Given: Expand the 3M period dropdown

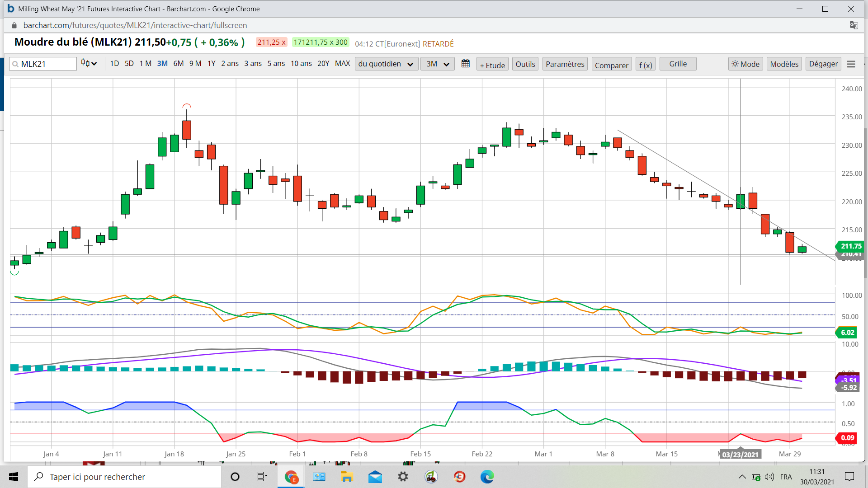Looking at the screenshot, I should pyautogui.click(x=437, y=64).
